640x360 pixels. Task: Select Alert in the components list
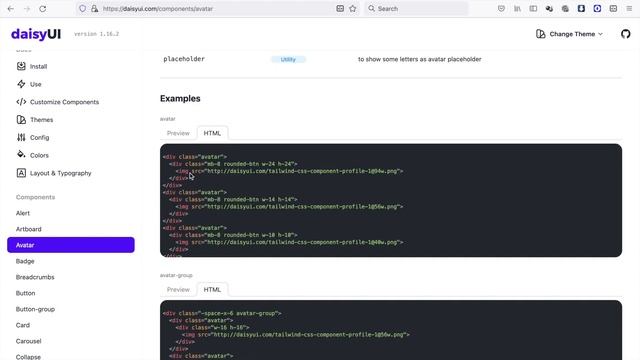[x=23, y=213]
